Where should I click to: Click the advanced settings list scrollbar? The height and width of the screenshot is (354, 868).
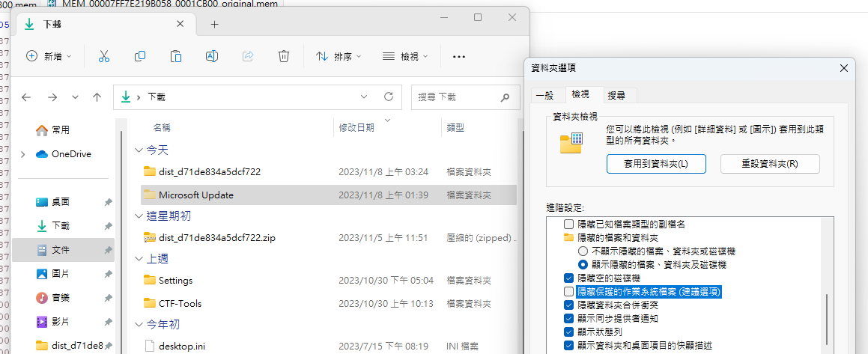pos(828,319)
